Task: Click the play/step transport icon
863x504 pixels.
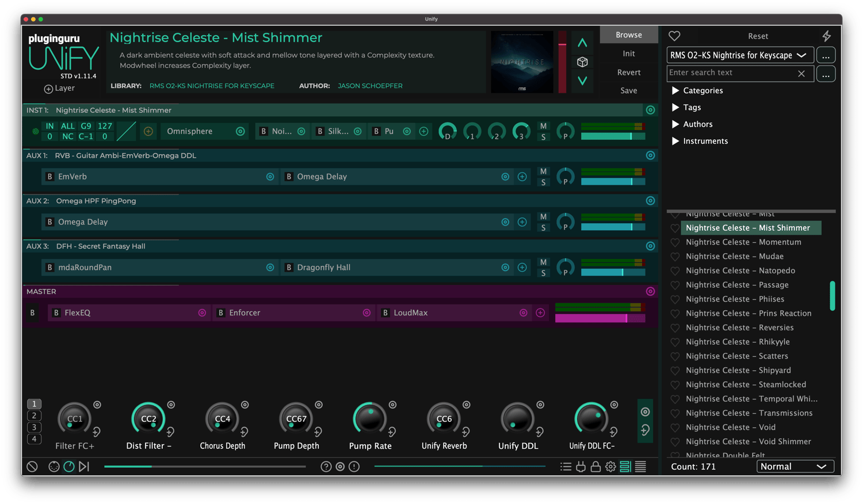Action: [x=84, y=467]
